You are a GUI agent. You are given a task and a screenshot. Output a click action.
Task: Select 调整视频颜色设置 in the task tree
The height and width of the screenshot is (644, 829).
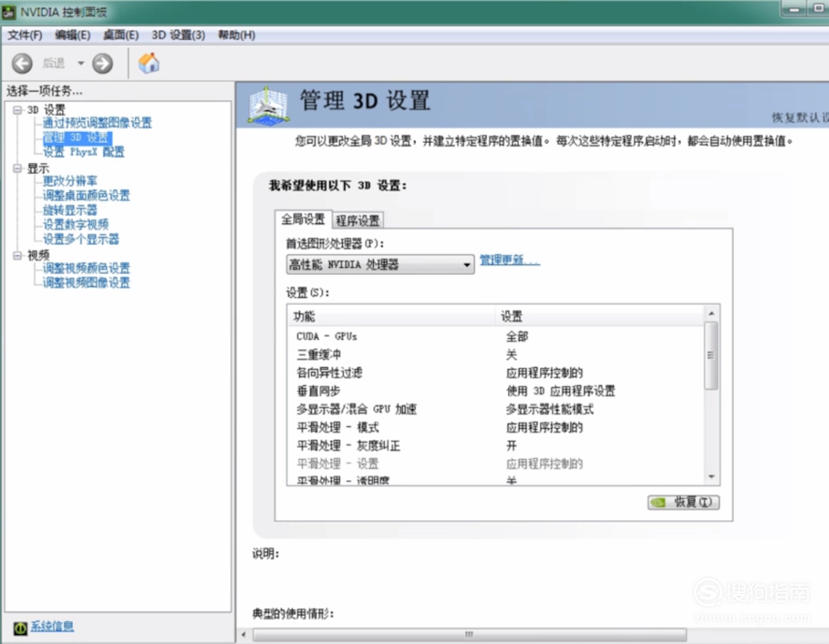86,269
